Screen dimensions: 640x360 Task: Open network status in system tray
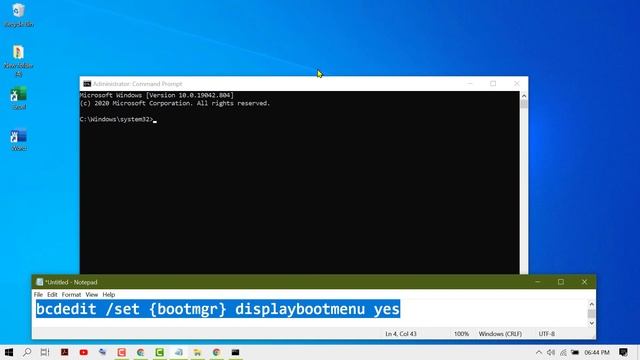click(563, 352)
